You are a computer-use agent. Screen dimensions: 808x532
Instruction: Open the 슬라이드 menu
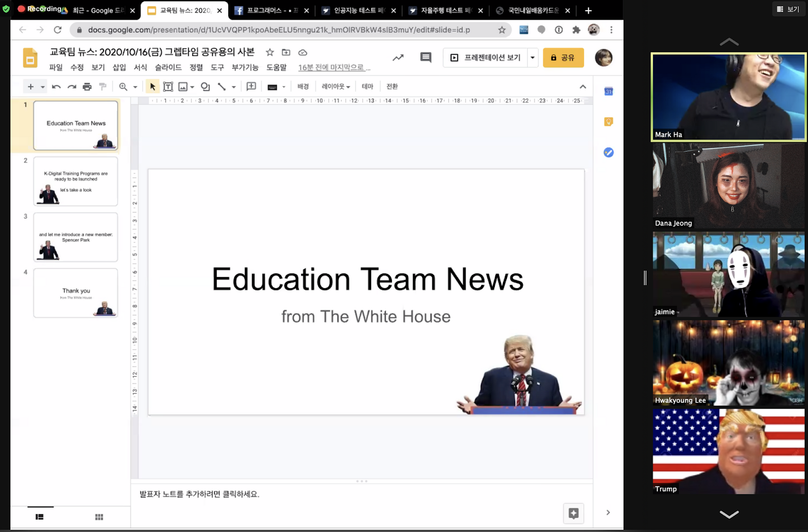(x=168, y=67)
